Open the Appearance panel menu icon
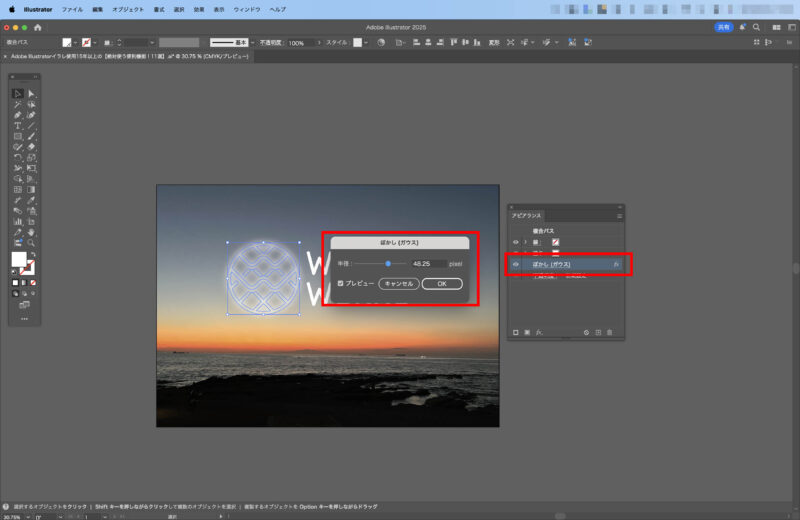 619,216
